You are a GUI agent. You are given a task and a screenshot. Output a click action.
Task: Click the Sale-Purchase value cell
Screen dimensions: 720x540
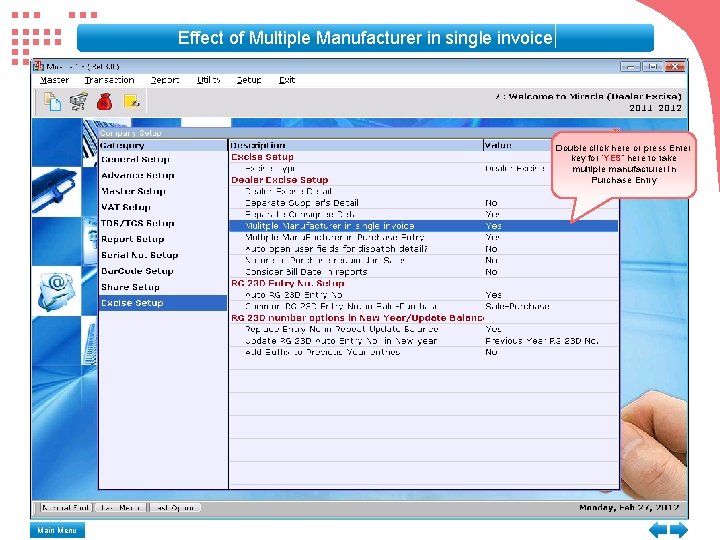518,306
